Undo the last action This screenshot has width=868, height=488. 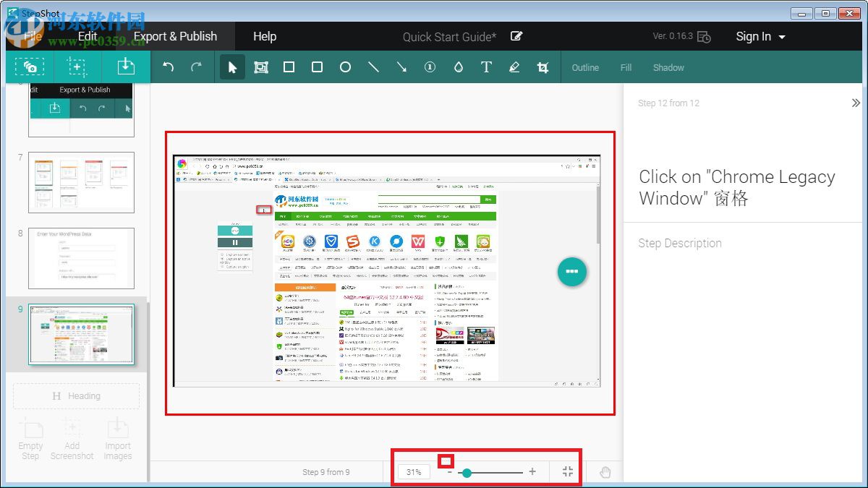click(x=169, y=67)
